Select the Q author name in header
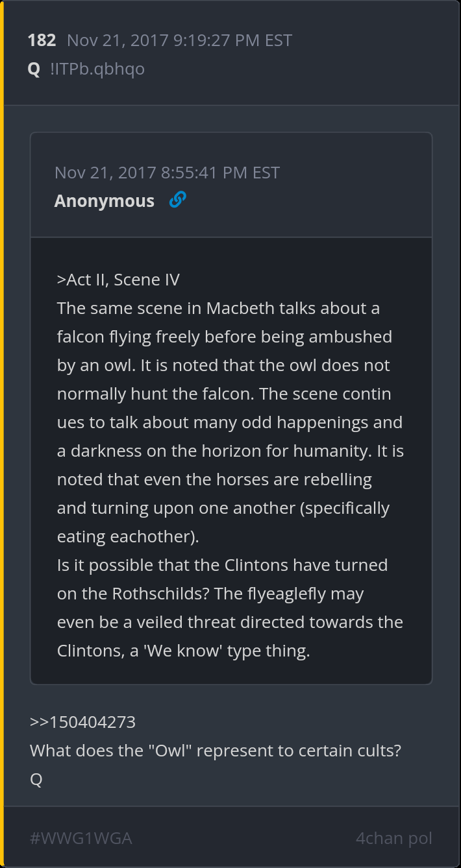This screenshot has height=868, width=461. tap(34, 69)
